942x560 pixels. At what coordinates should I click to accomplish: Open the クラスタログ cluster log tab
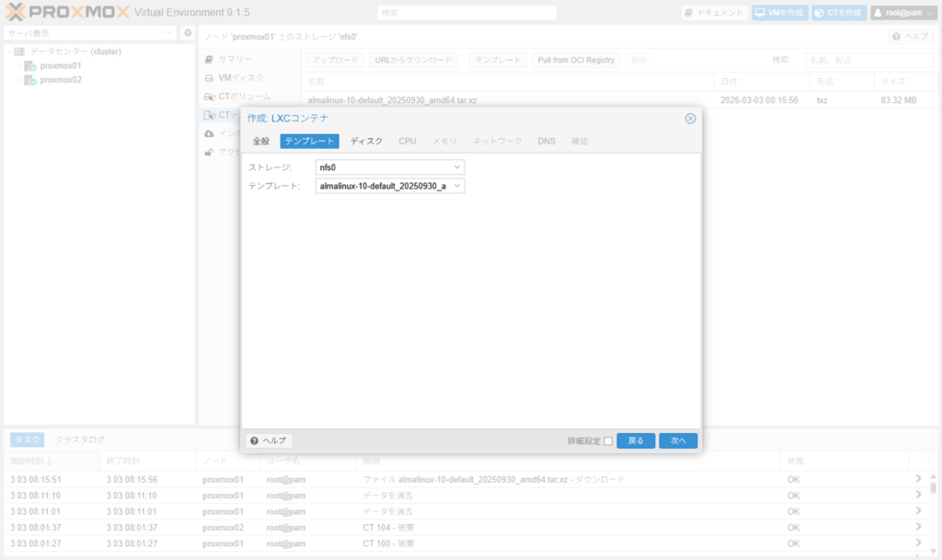80,440
